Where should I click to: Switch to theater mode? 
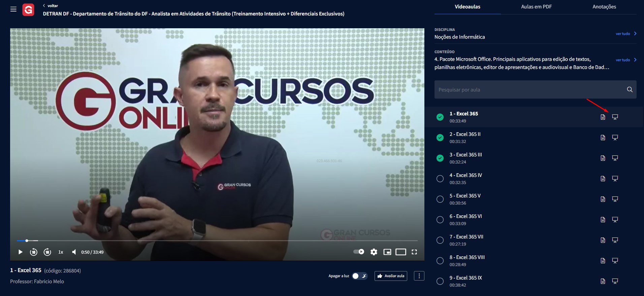[x=401, y=252]
